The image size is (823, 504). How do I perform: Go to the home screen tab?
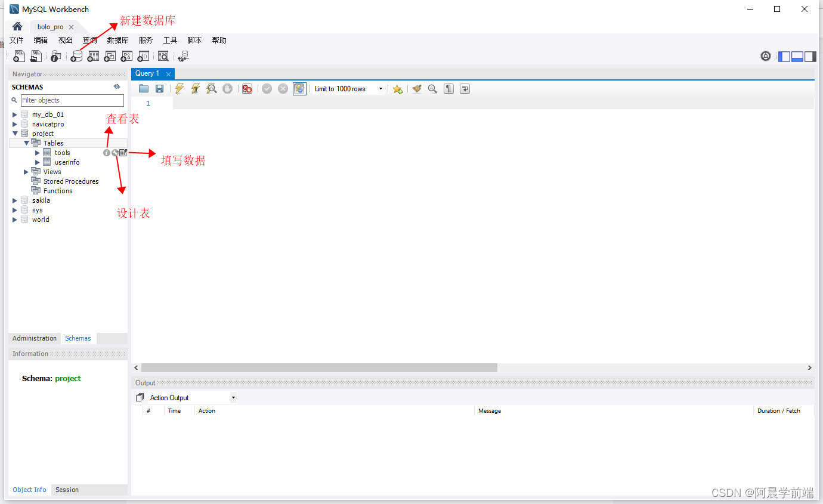[x=17, y=27]
